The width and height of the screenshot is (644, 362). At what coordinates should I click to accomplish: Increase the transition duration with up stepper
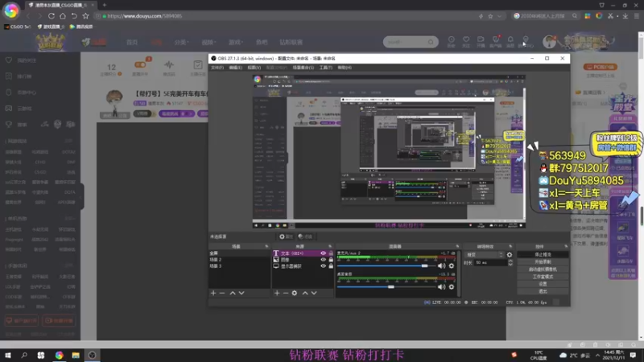tap(510, 261)
